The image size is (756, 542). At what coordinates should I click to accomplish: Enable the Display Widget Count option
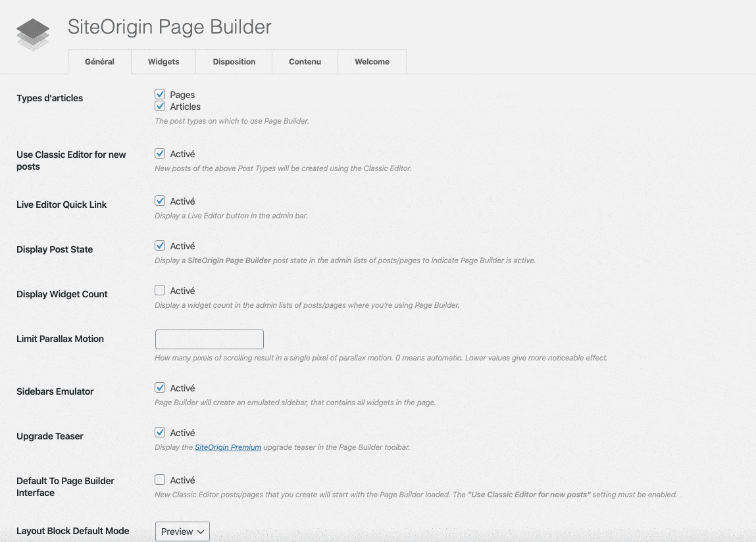click(160, 290)
